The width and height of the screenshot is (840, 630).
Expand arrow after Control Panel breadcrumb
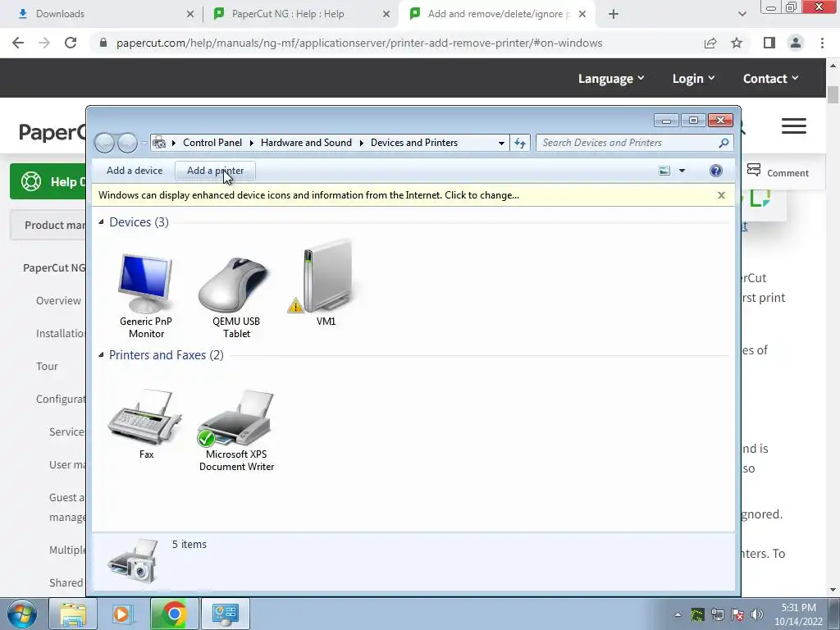point(251,143)
